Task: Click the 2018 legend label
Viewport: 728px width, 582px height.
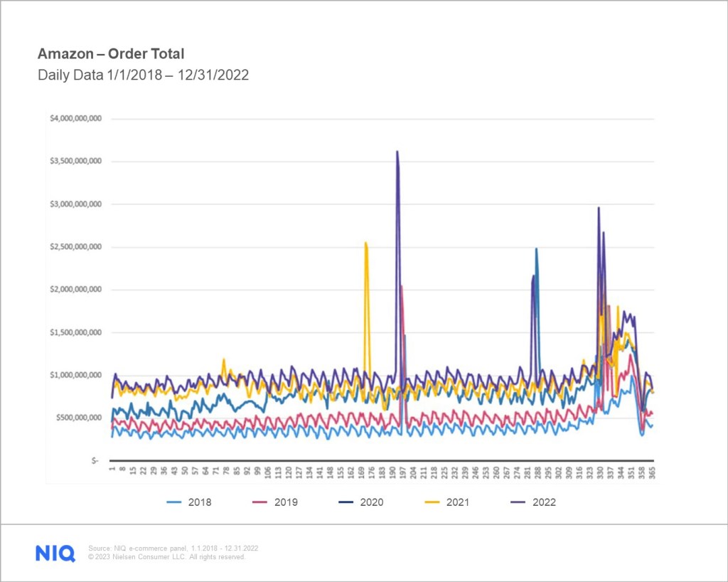Action: click(x=200, y=502)
